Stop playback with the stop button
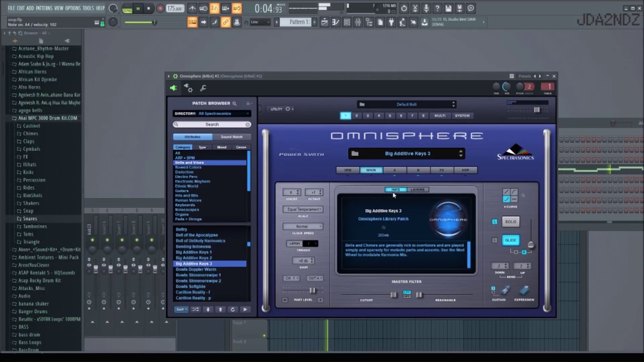This screenshot has height=362, width=644. [148, 8]
